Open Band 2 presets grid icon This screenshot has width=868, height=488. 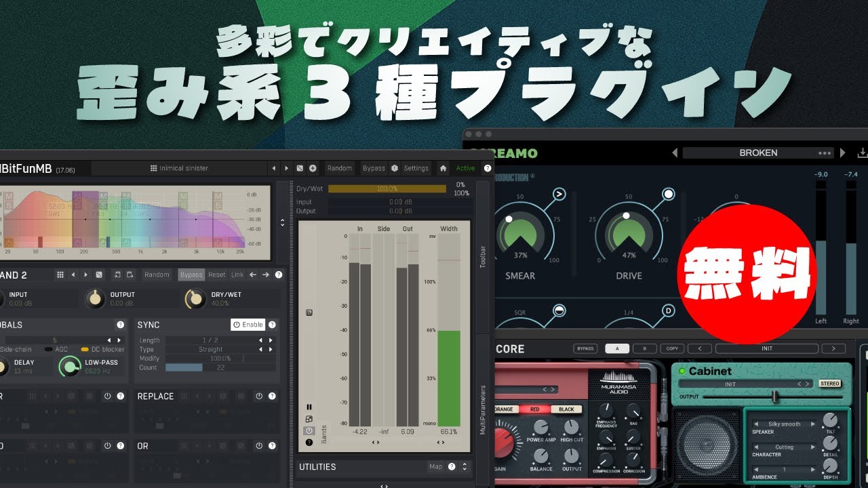pyautogui.click(x=60, y=274)
